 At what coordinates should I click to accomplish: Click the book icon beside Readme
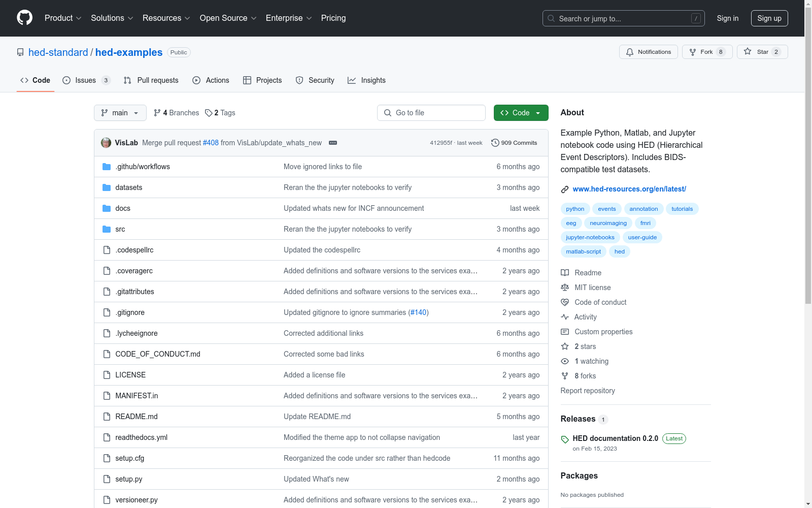[565, 273]
